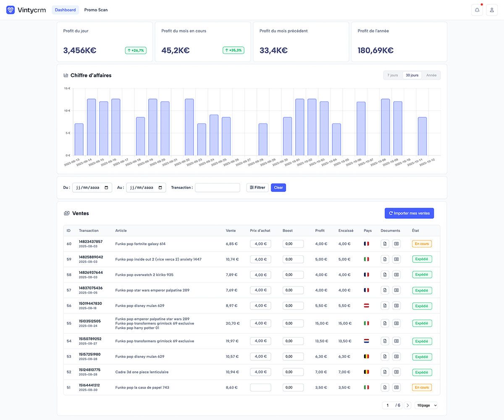This screenshot has width=504, height=420.
Task: Switch to the Promo Scan tab
Action: point(96,10)
